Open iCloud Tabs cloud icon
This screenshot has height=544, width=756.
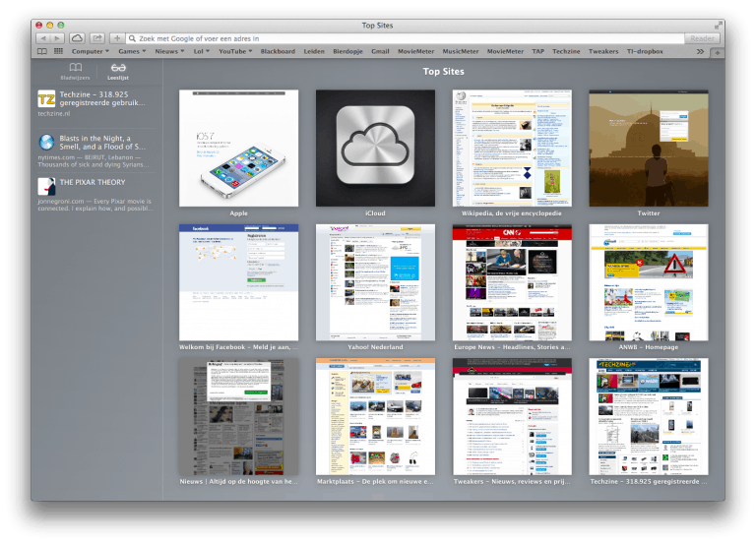point(77,38)
